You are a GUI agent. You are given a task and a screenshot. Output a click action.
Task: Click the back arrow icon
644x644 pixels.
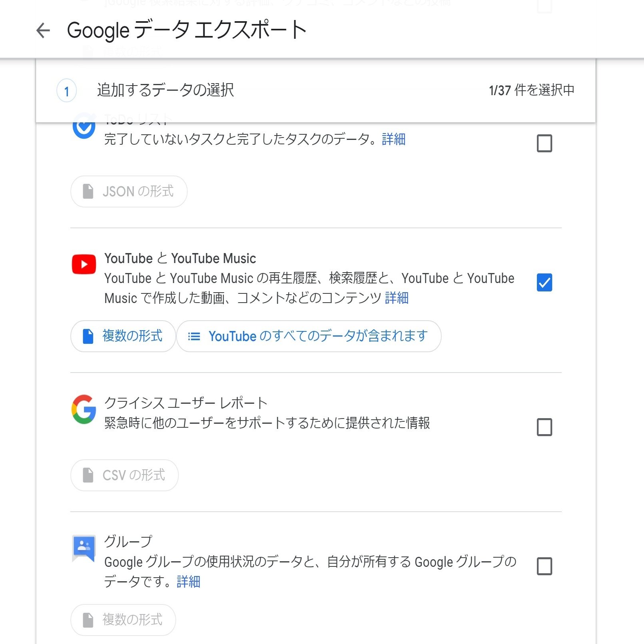click(43, 30)
